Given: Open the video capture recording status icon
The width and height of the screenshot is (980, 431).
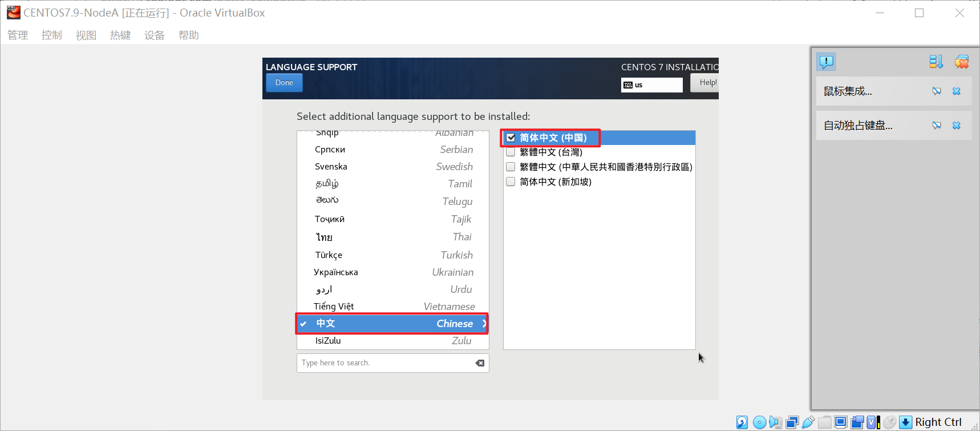Looking at the screenshot, I should 857,422.
